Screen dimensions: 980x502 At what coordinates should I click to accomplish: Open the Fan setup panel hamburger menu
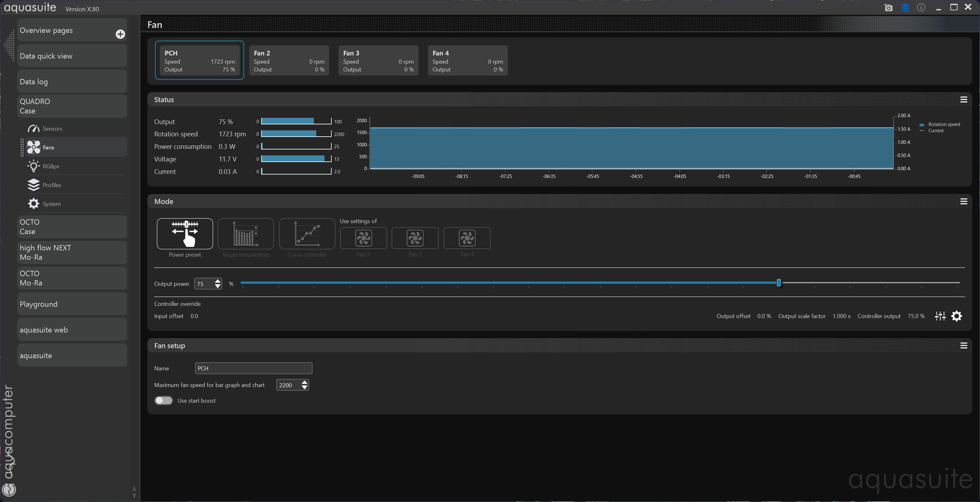click(964, 346)
